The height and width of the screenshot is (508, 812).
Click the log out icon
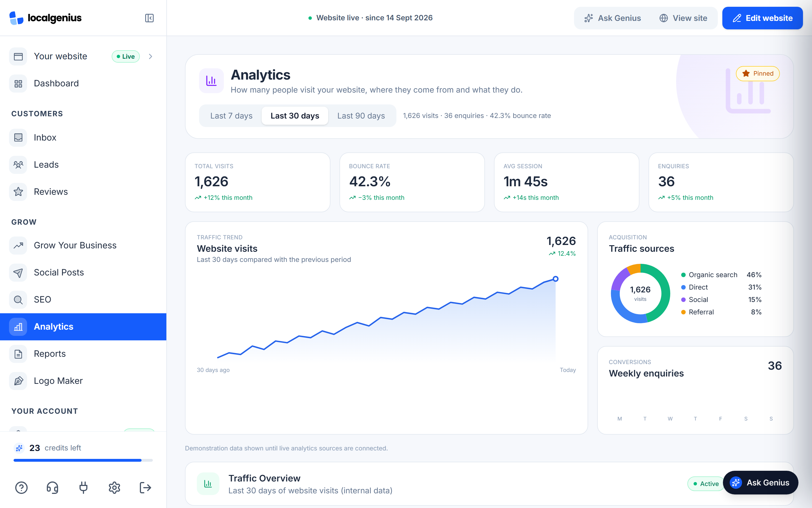point(145,487)
